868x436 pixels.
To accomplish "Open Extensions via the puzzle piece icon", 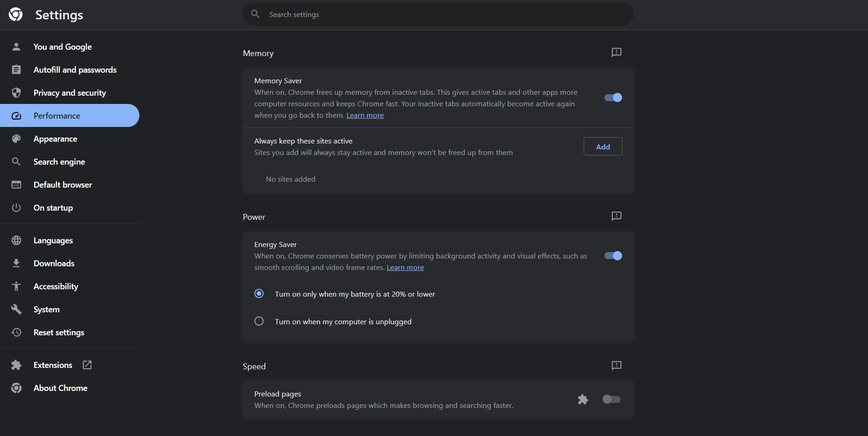I will pyautogui.click(x=17, y=365).
